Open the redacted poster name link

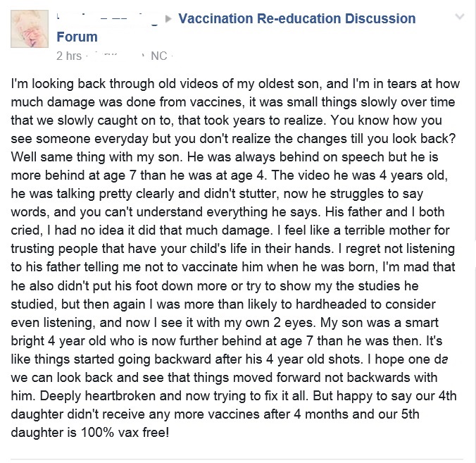108,19
